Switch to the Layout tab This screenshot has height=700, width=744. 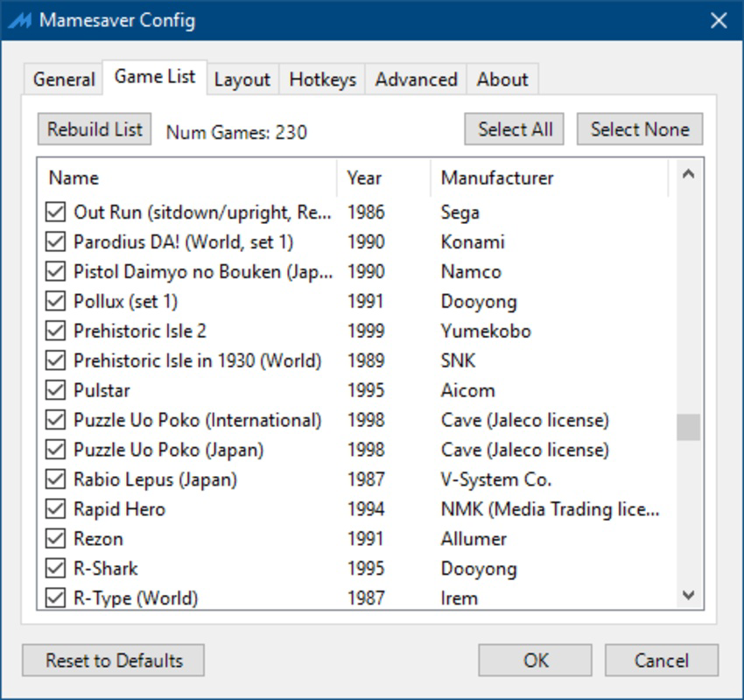(242, 80)
